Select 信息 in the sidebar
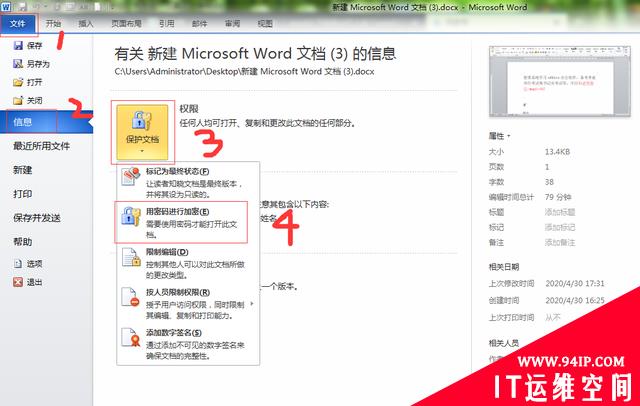This screenshot has height=406, width=640. 47,122
